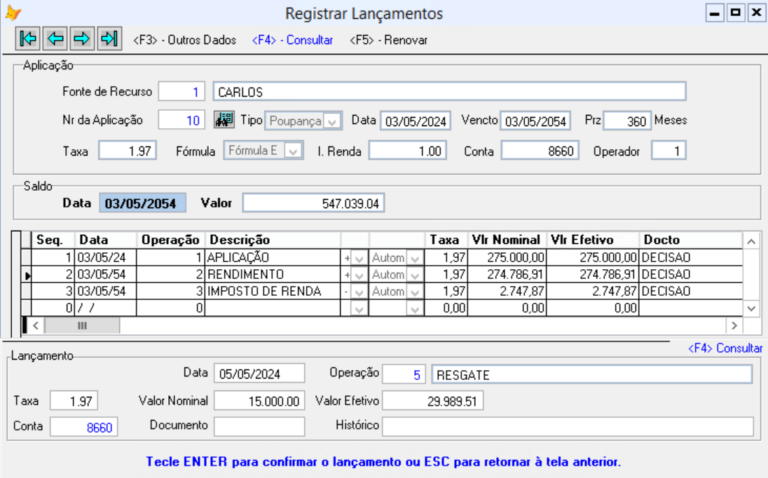Click the Vlr Nominal 274.786,91 cell
This screenshot has height=478, width=768.
[507, 274]
